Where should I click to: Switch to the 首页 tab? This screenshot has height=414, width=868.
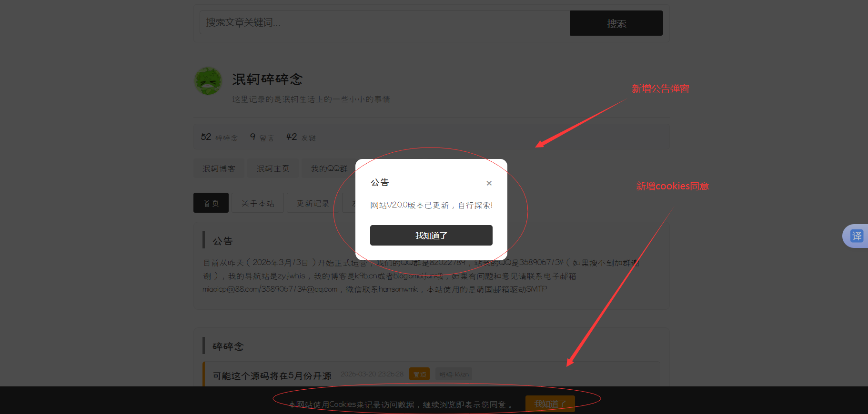tap(211, 203)
